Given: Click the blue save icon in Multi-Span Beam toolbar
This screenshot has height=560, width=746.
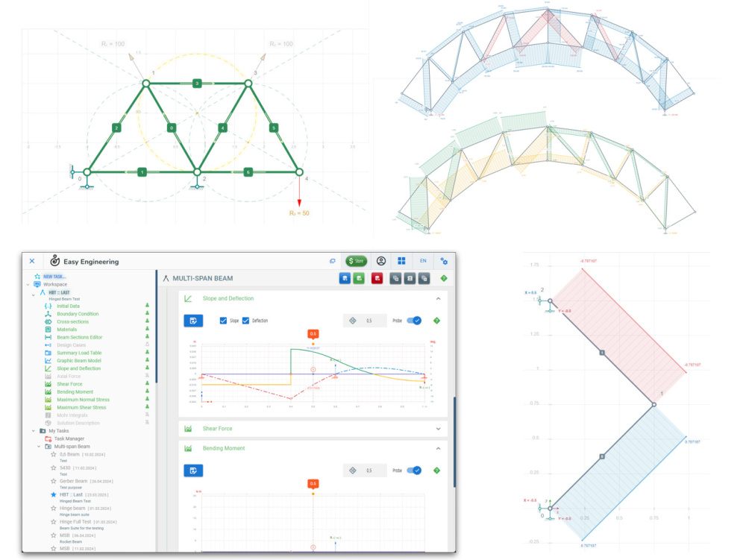Looking at the screenshot, I should pos(345,279).
